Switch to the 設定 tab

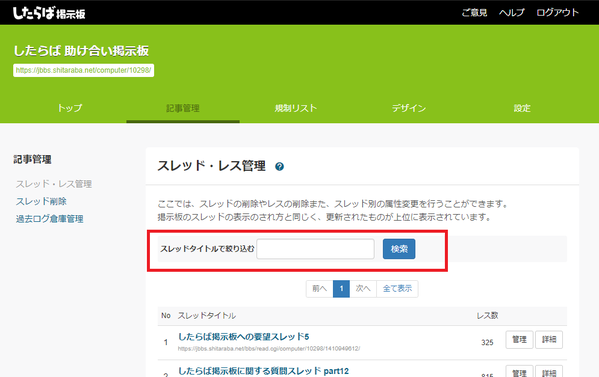coord(522,108)
